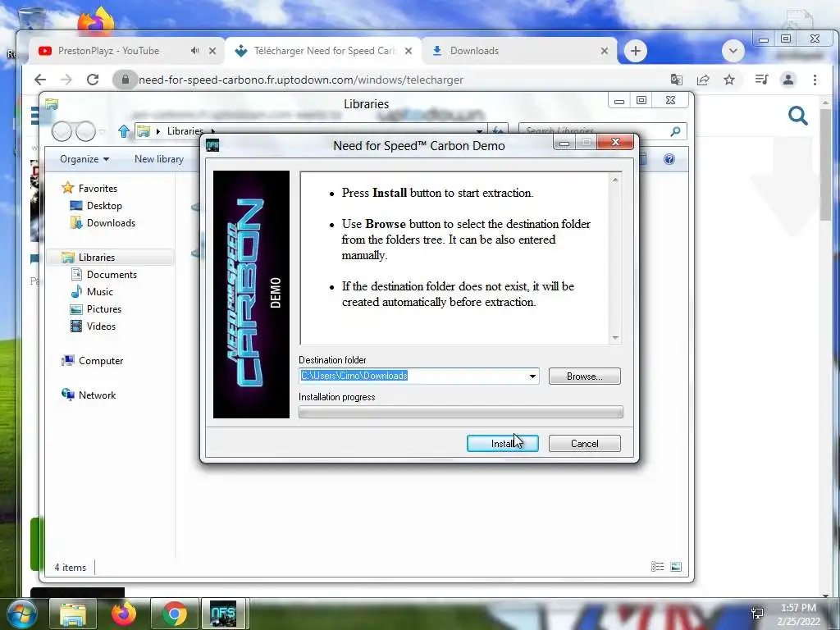Select Network in the navigation pane
Viewport: 840px width, 630px height.
pos(89,395)
